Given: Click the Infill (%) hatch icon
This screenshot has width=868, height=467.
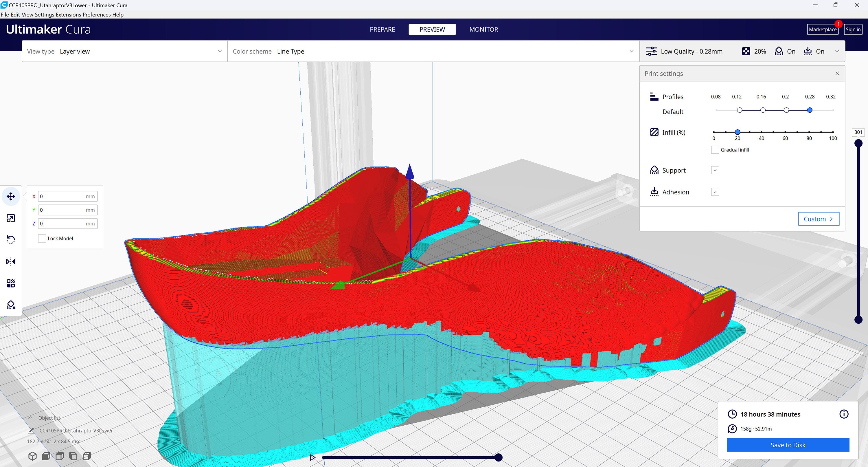Looking at the screenshot, I should tap(654, 132).
